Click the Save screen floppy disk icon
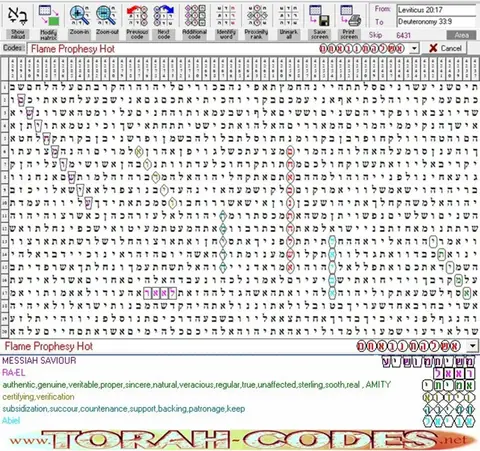This screenshot has width=480, height=451. pyautogui.click(x=319, y=16)
